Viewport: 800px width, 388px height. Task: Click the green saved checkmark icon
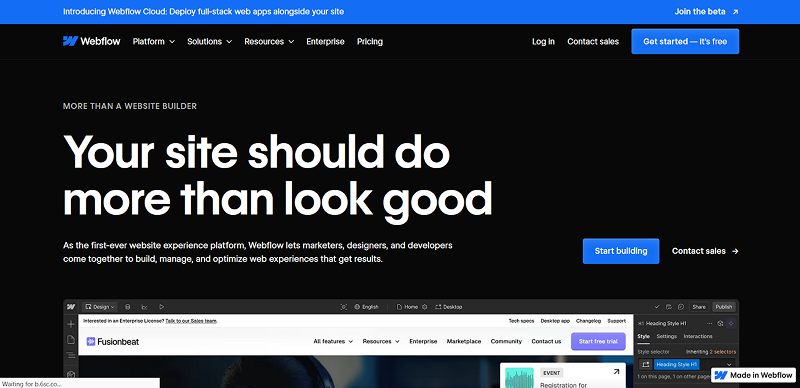click(657, 307)
